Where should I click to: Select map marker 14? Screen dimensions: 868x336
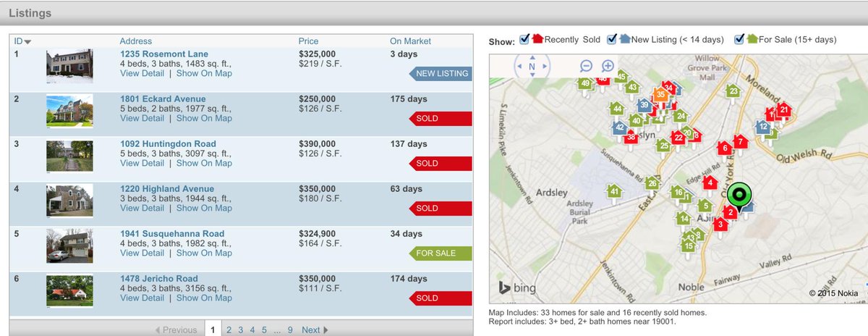(x=684, y=219)
